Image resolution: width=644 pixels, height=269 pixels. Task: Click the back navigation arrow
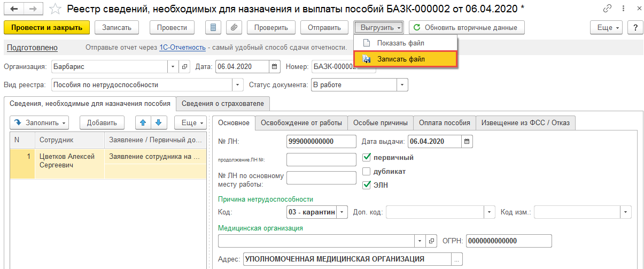pos(13,9)
